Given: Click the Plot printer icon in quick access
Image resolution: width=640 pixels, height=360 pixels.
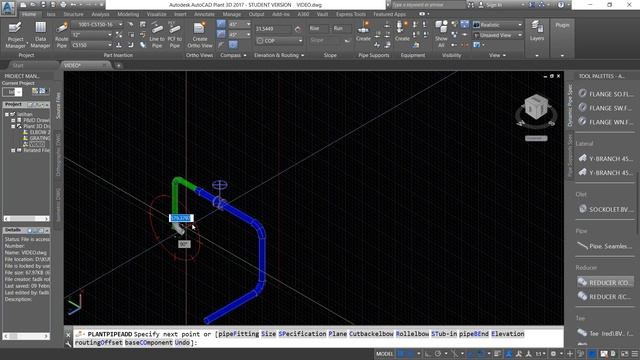Looking at the screenshot, I should (x=63, y=5).
